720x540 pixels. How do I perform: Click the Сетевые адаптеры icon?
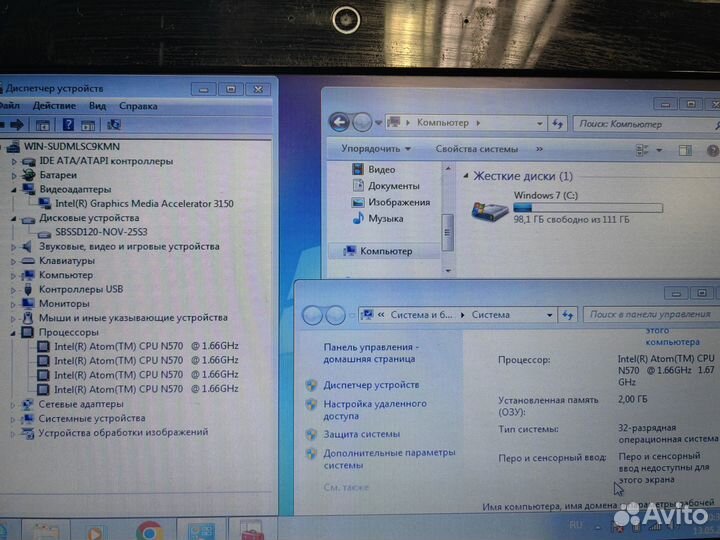[28, 404]
